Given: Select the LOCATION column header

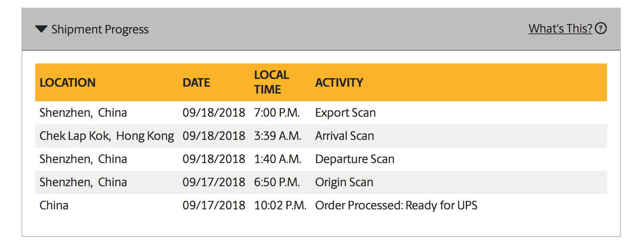Looking at the screenshot, I should (x=67, y=82).
